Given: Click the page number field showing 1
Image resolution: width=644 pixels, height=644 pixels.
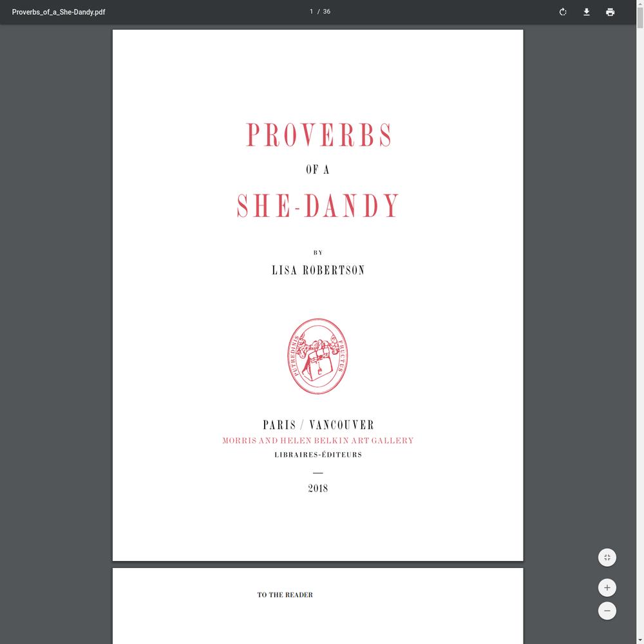Looking at the screenshot, I should click(311, 12).
